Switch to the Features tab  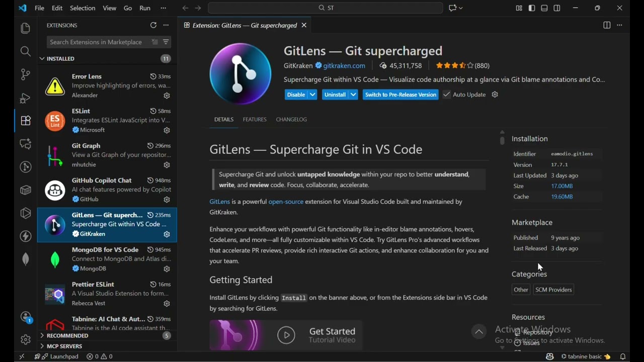255,120
